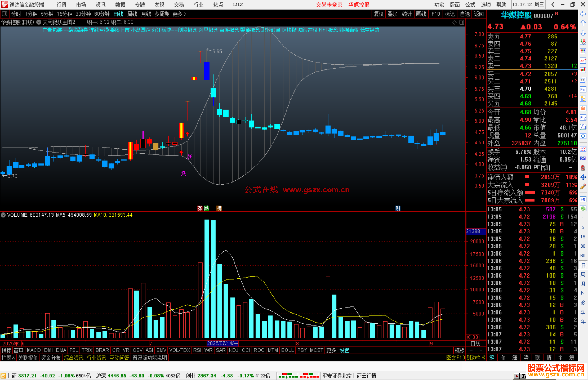Click the green refresh icon in sidebar
The image size is (588, 380).
coord(583,209)
